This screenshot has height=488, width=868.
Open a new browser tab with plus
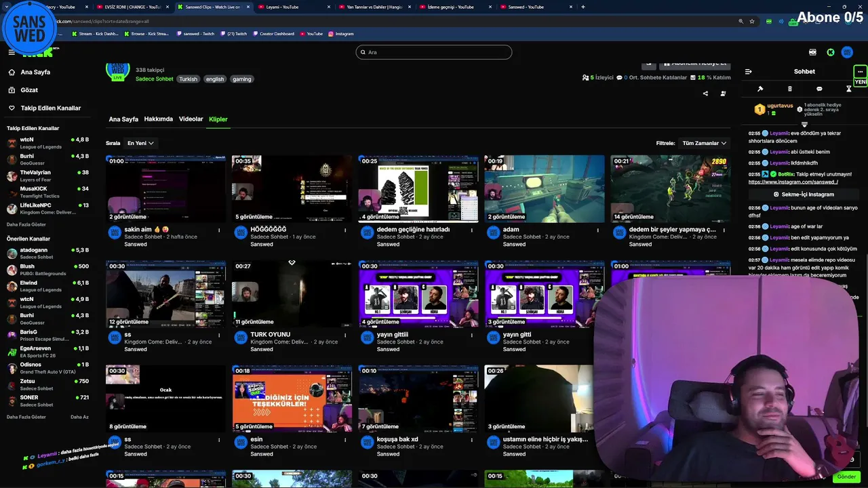point(583,7)
